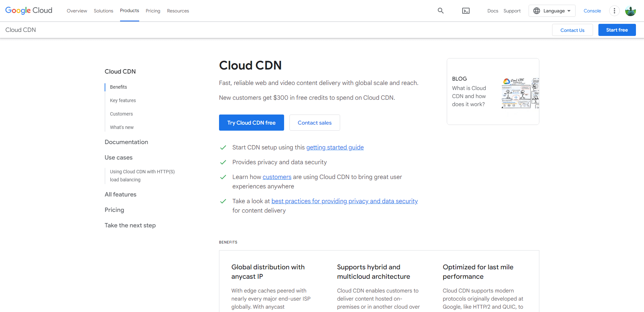Click the BENEFITS section label
This screenshot has height=312, width=644.
[x=228, y=242]
